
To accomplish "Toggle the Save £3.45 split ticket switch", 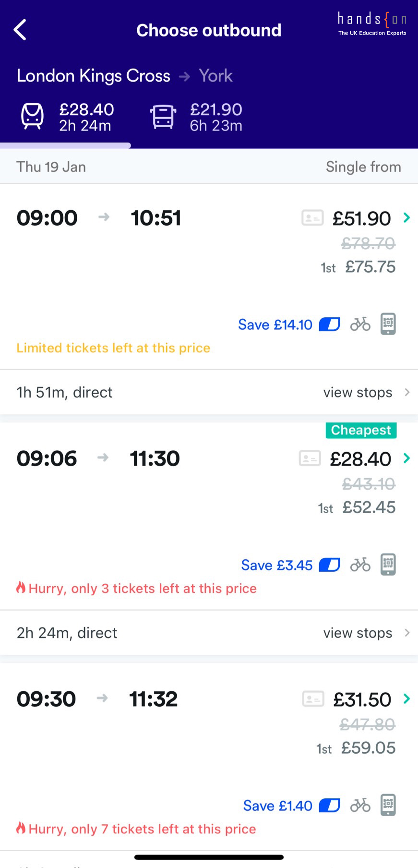I will (x=330, y=565).
